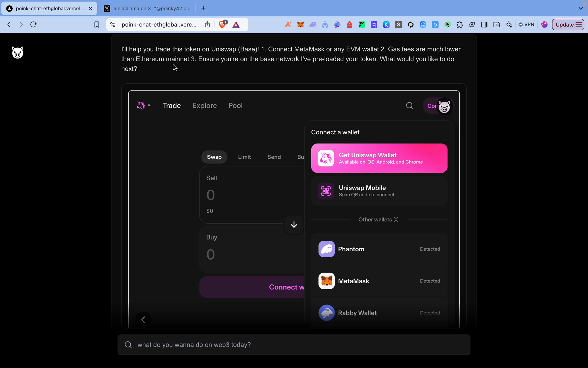Click the blue waves extension icon
The width and height of the screenshot is (588, 368).
click(x=423, y=25)
